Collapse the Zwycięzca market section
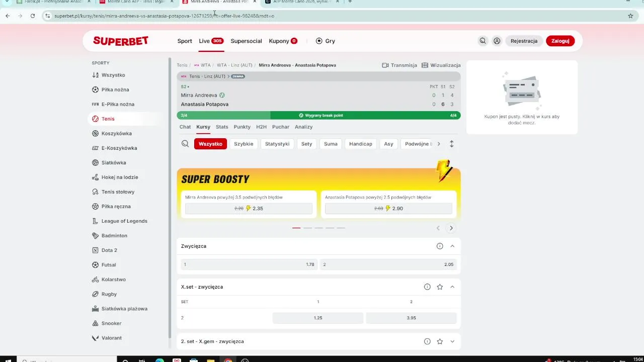Image resolution: width=644 pixels, height=362 pixels. pyautogui.click(x=452, y=246)
